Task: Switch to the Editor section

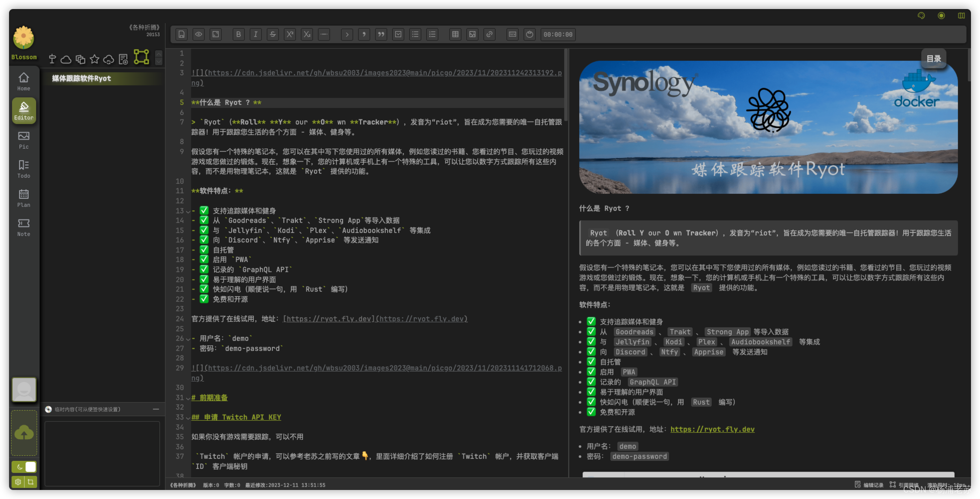Action: point(24,110)
